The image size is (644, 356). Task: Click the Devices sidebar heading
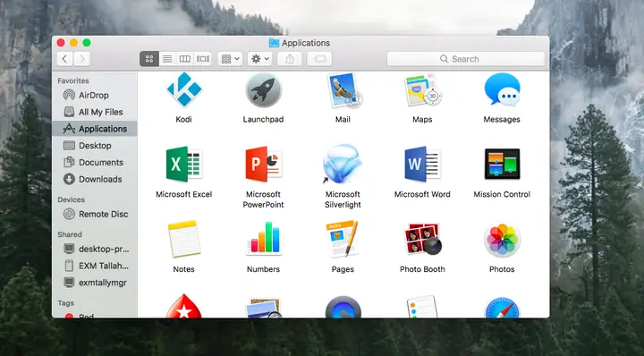click(x=71, y=199)
